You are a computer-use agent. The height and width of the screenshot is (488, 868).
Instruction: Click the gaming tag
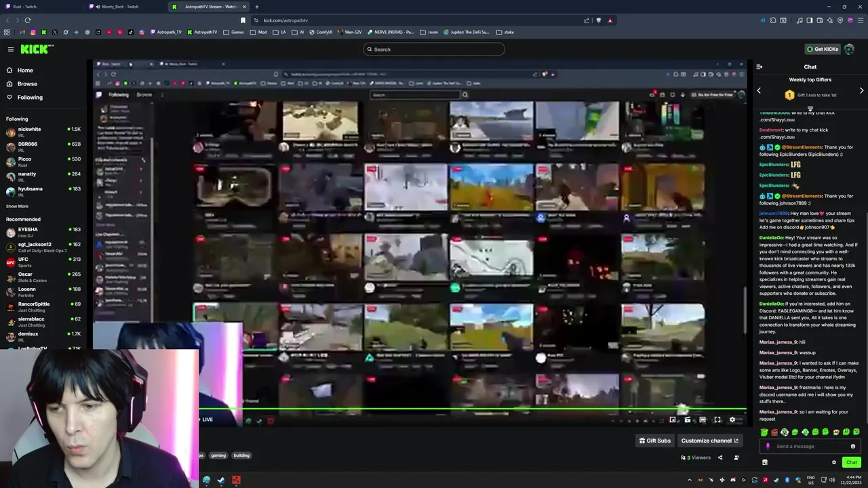[218, 455]
